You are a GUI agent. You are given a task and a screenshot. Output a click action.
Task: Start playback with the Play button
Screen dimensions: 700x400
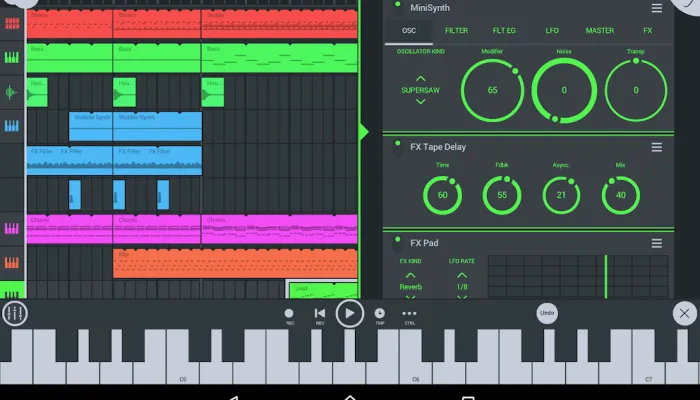(350, 314)
